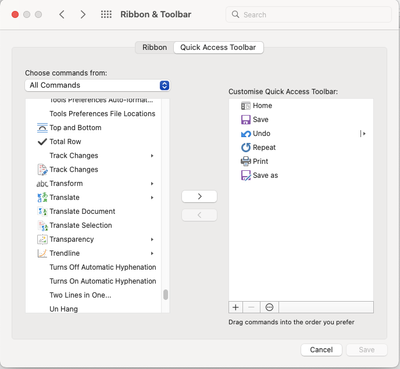Select the Quick Access Toolbar tab

(218, 47)
